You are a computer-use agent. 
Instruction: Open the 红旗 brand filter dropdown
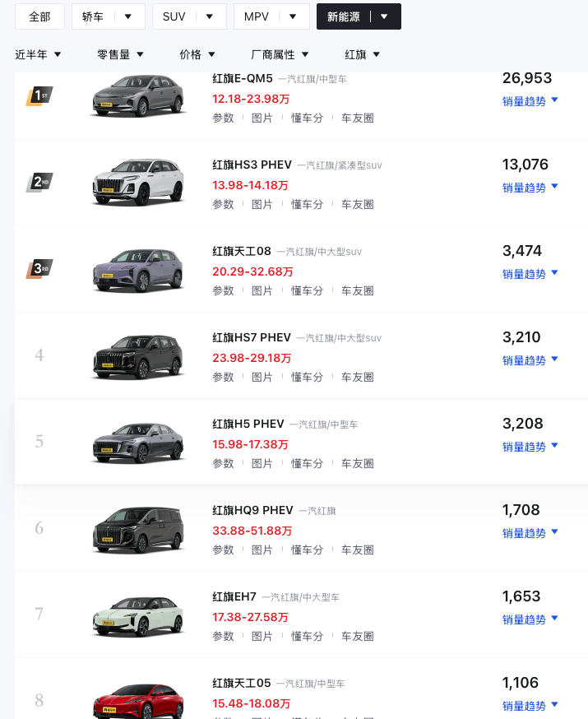(x=362, y=54)
